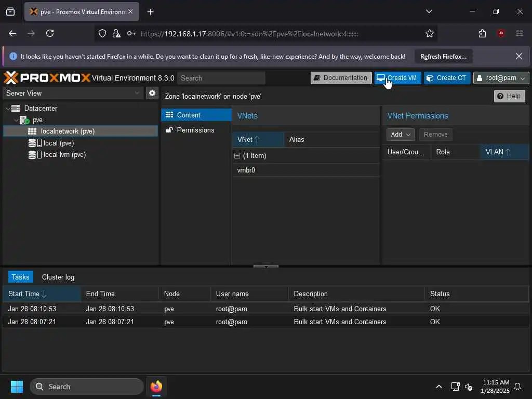Select the vmbr0 VNet row
Screen dimensions: 532x399
coord(305,170)
